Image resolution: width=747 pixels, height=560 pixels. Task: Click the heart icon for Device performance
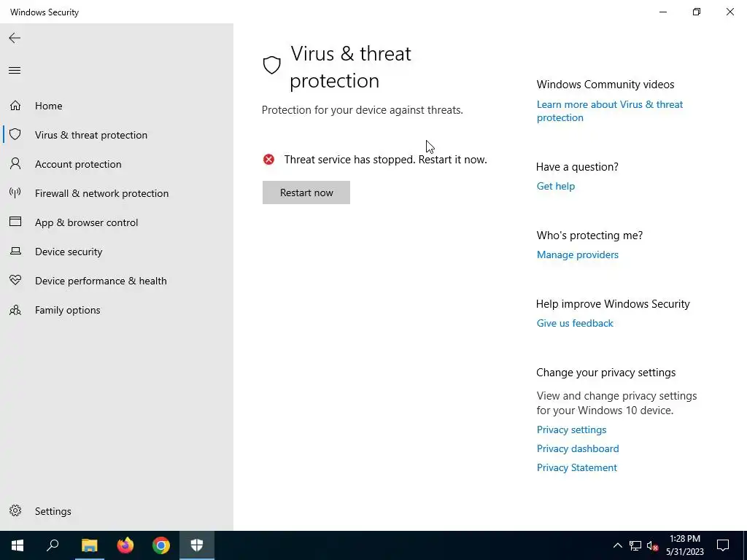coord(15,280)
